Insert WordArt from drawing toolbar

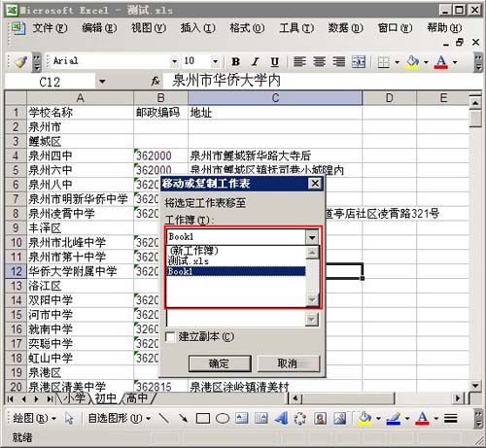(x=281, y=418)
